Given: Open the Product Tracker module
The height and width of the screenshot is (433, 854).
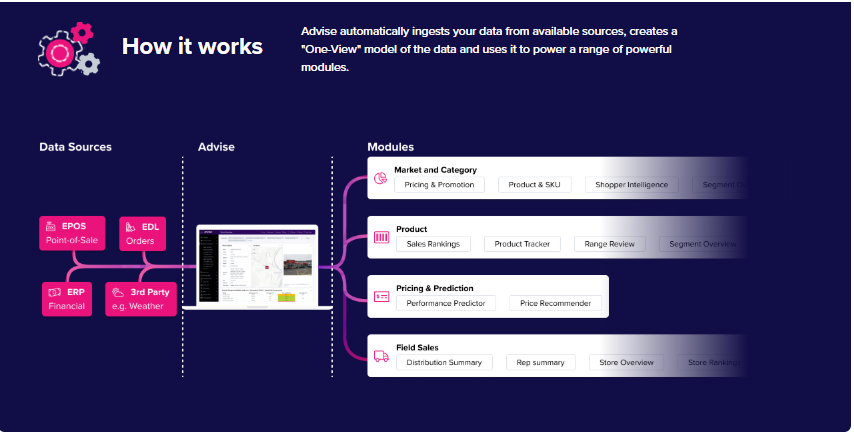Looking at the screenshot, I should [x=522, y=244].
